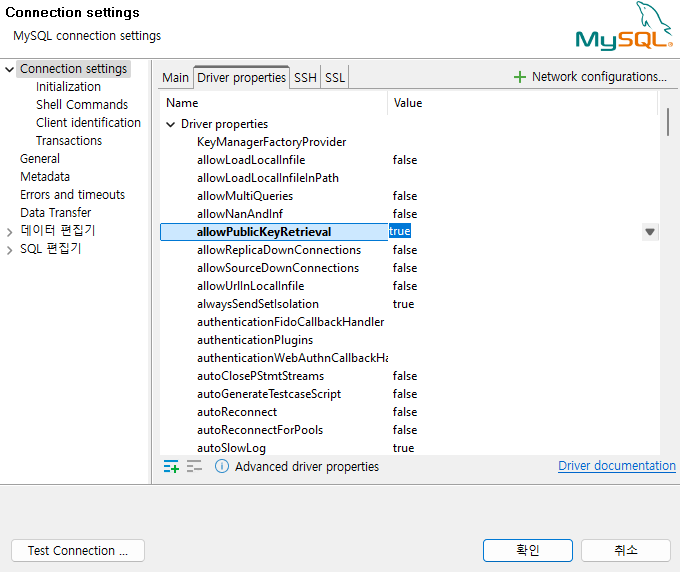Click the false value of autoReconnect
Screen dimensions: 680x572
coord(405,412)
